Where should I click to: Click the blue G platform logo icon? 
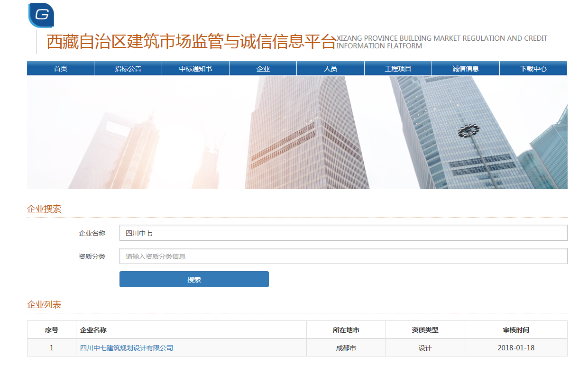click(x=41, y=15)
